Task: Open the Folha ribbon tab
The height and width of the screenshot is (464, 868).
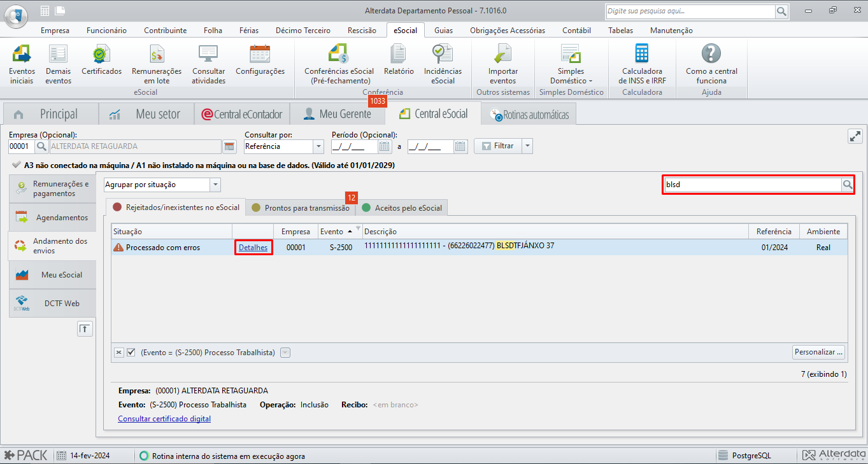Action: click(213, 30)
